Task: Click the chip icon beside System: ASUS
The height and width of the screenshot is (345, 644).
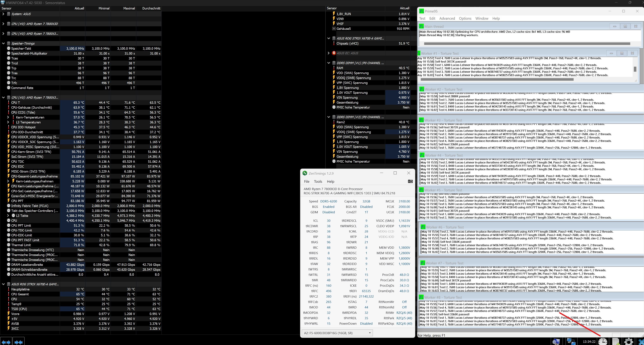Action: tap(8, 14)
